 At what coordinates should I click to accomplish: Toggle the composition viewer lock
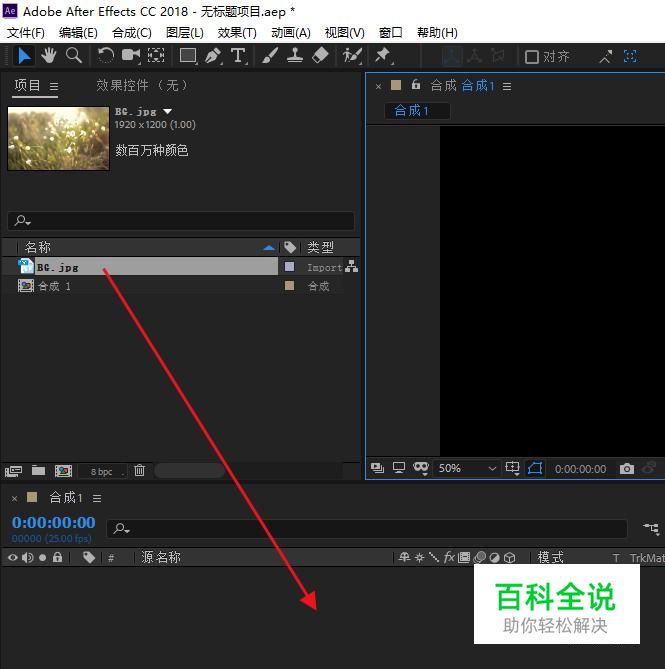416,85
